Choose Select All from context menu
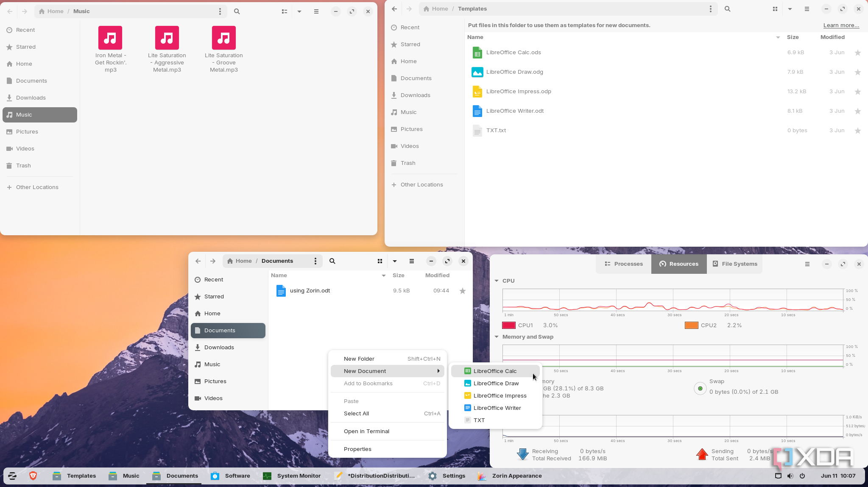The height and width of the screenshot is (487, 868). point(388,414)
